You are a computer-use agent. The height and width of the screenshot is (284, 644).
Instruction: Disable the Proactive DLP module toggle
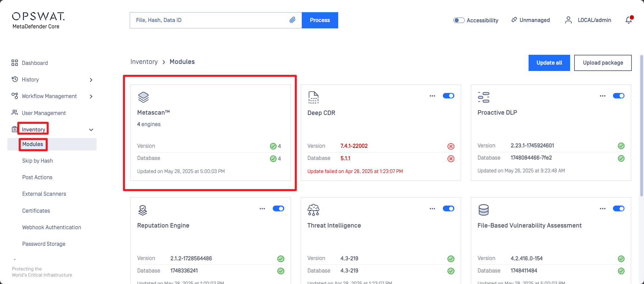pos(618,96)
